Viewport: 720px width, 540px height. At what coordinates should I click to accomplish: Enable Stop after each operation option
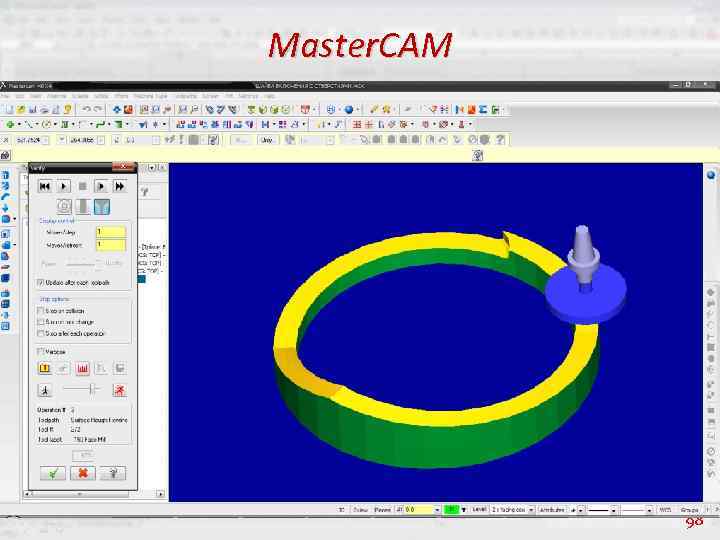pyautogui.click(x=40, y=333)
